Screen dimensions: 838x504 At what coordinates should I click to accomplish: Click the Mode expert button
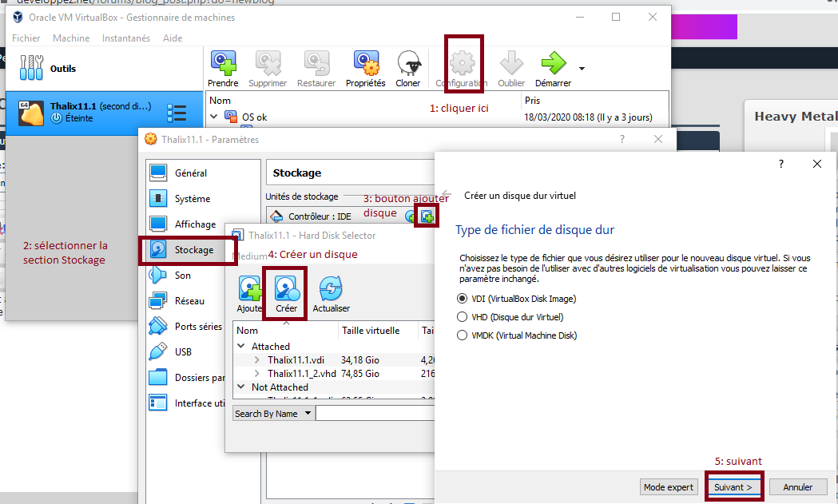[x=669, y=487]
